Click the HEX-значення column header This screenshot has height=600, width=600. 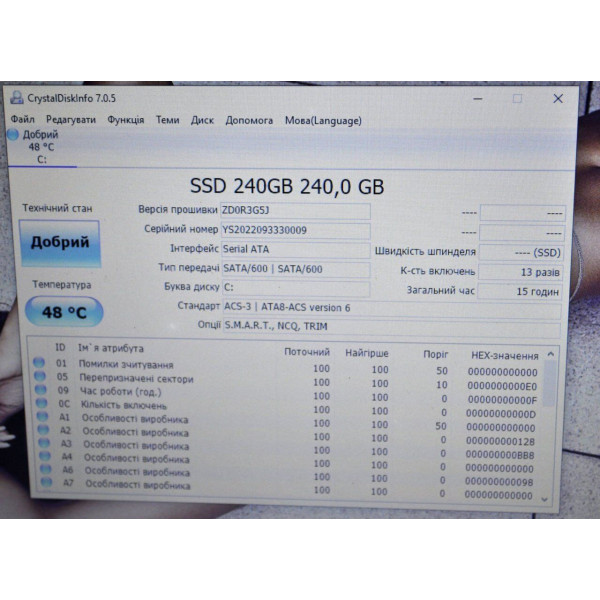click(505, 356)
